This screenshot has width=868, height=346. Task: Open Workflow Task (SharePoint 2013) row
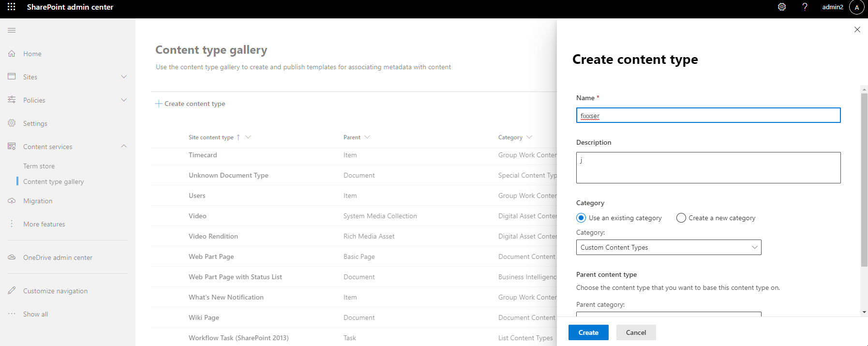coord(239,338)
